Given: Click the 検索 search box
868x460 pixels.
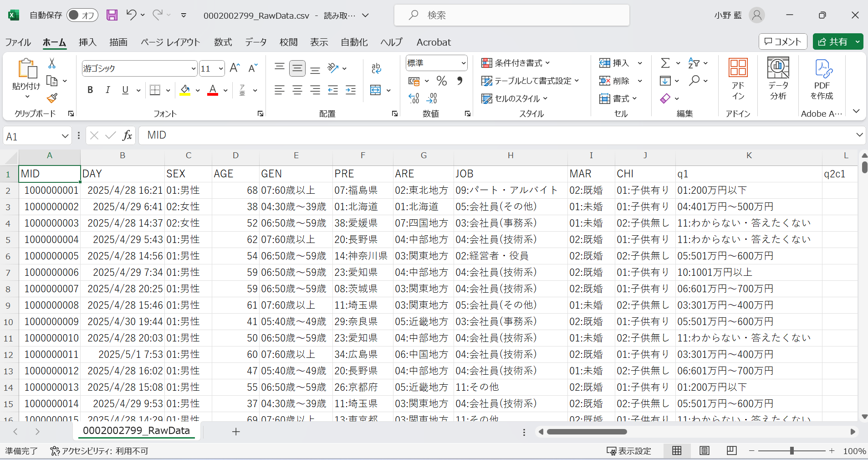Looking at the screenshot, I should coord(511,15).
